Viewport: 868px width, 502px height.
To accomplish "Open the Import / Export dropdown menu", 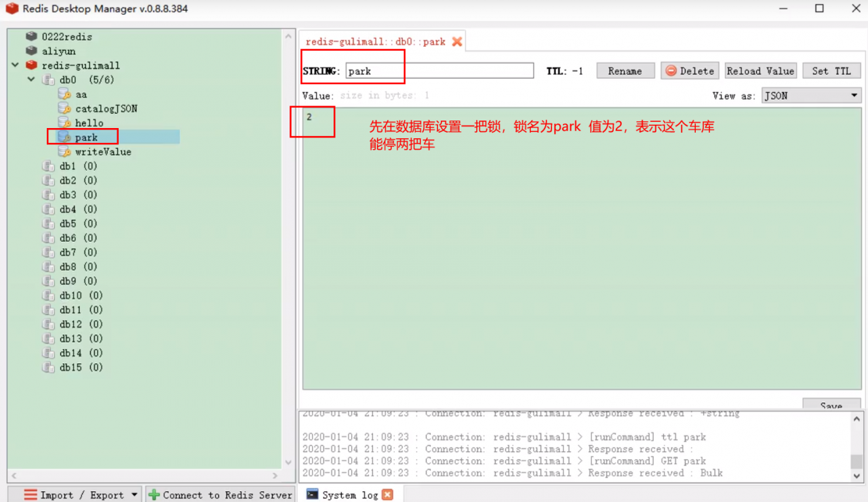I will point(75,495).
